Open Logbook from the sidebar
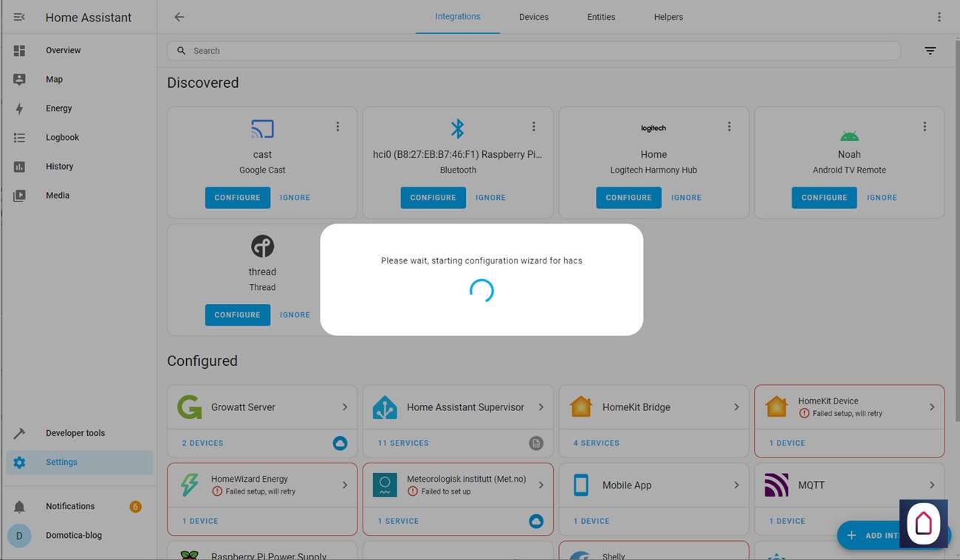 79,137
